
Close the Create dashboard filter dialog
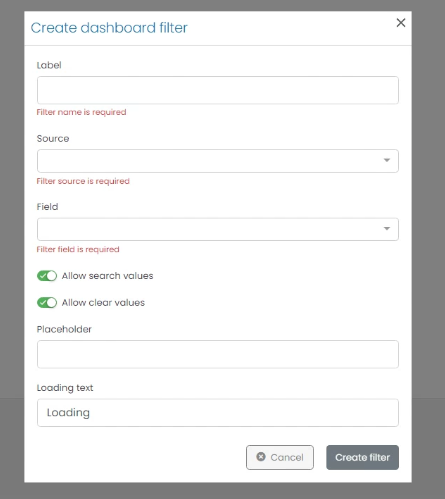click(x=401, y=23)
